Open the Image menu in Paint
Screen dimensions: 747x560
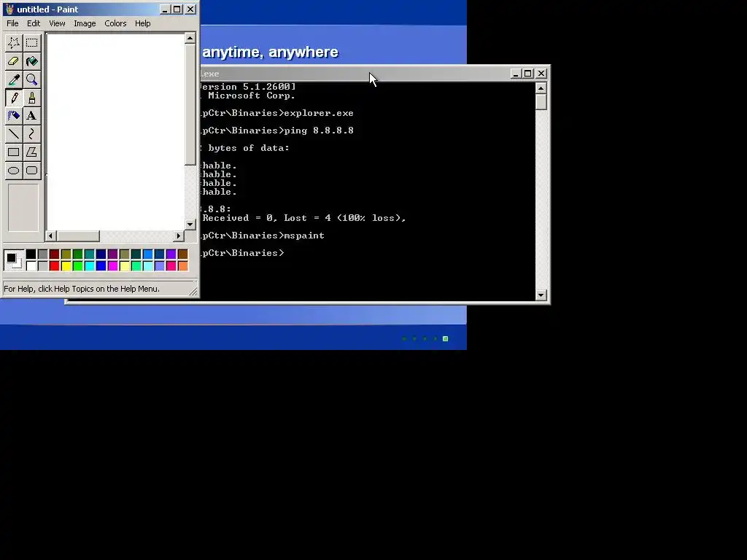(x=85, y=23)
